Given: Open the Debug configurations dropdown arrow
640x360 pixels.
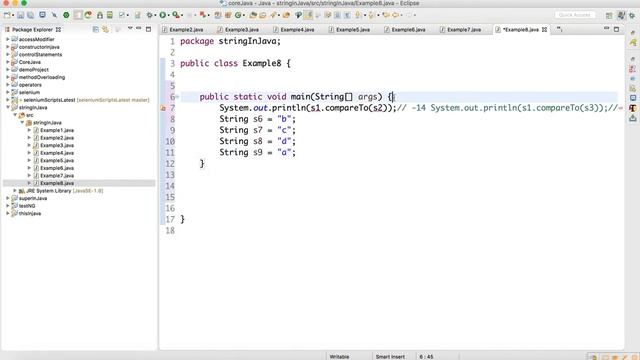Looking at the screenshot, I should coord(156,16).
